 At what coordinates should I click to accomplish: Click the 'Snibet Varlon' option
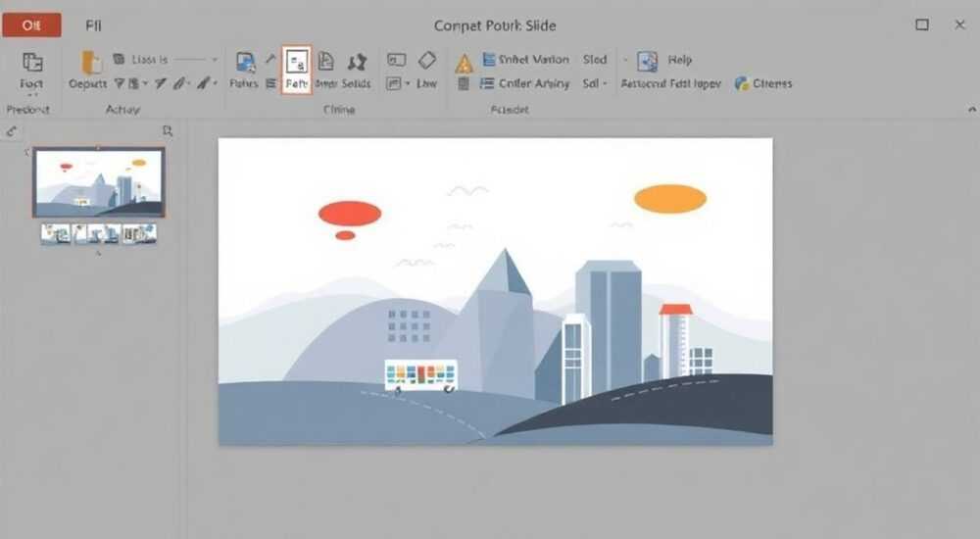[525, 60]
